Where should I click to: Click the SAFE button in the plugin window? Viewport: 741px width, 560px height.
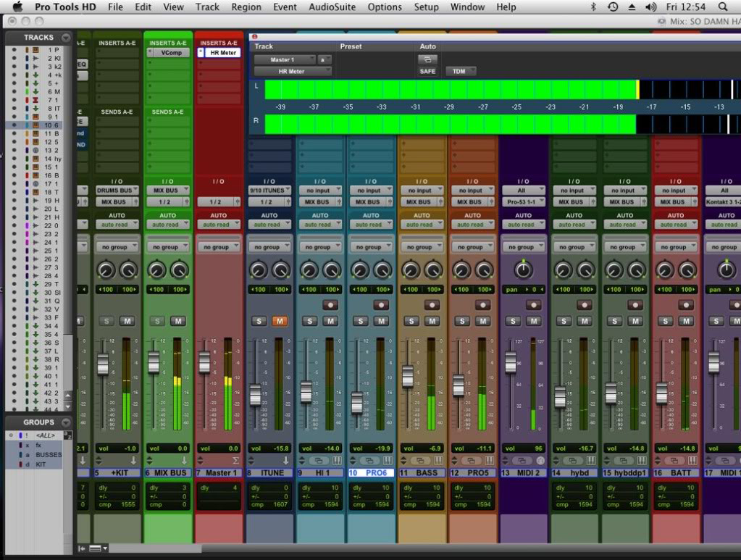coord(427,71)
